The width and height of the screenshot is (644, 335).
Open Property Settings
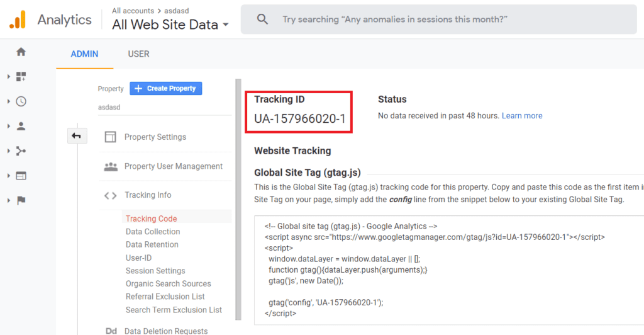[155, 137]
